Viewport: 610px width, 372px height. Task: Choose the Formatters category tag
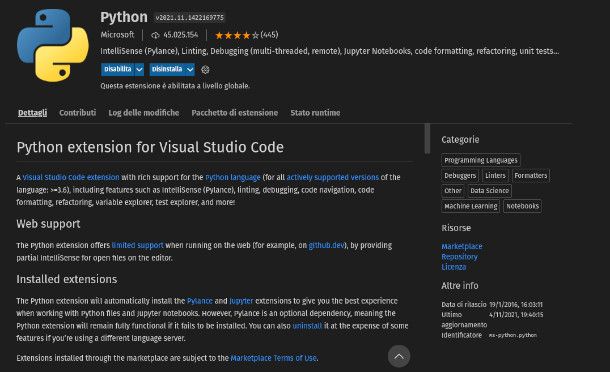tap(531, 175)
